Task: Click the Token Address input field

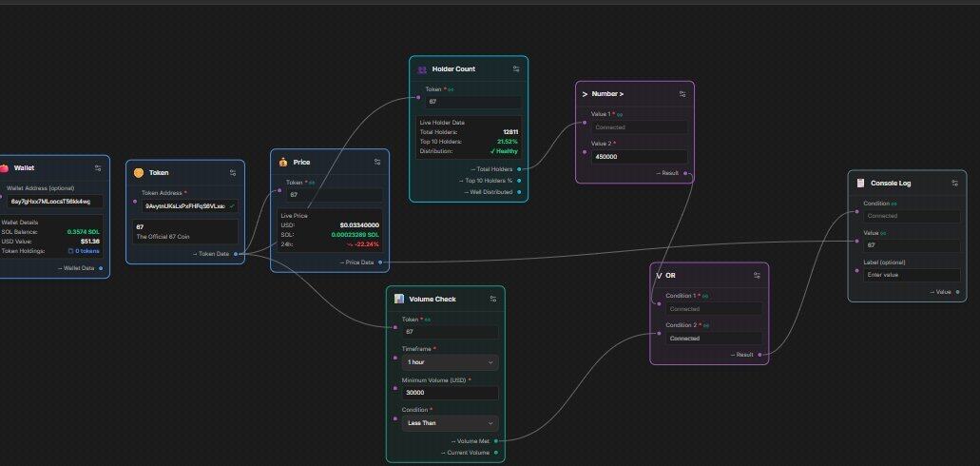Action: pos(189,205)
